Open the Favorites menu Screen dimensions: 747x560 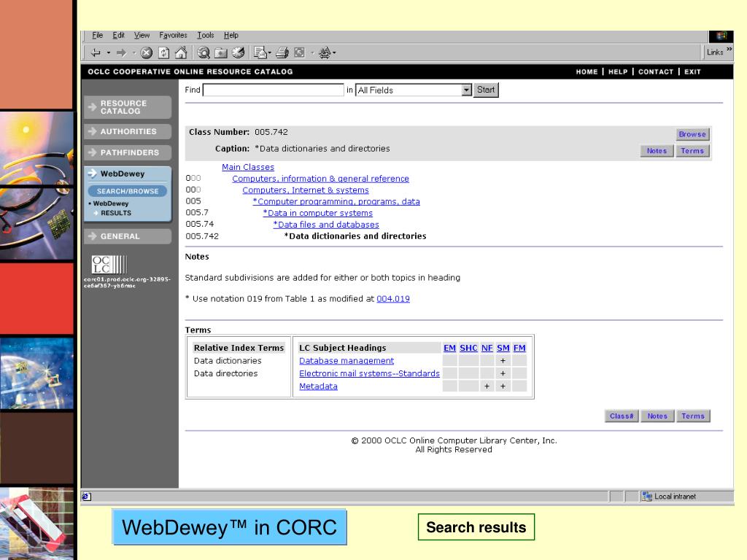point(173,35)
